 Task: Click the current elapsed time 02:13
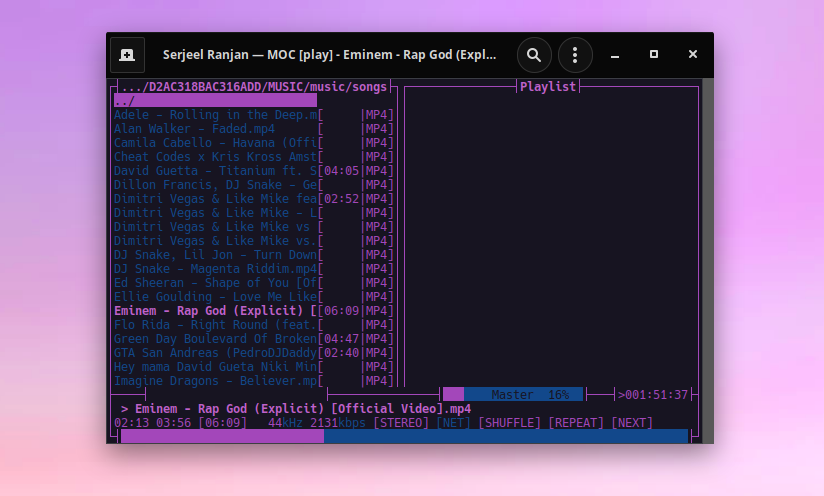131,423
